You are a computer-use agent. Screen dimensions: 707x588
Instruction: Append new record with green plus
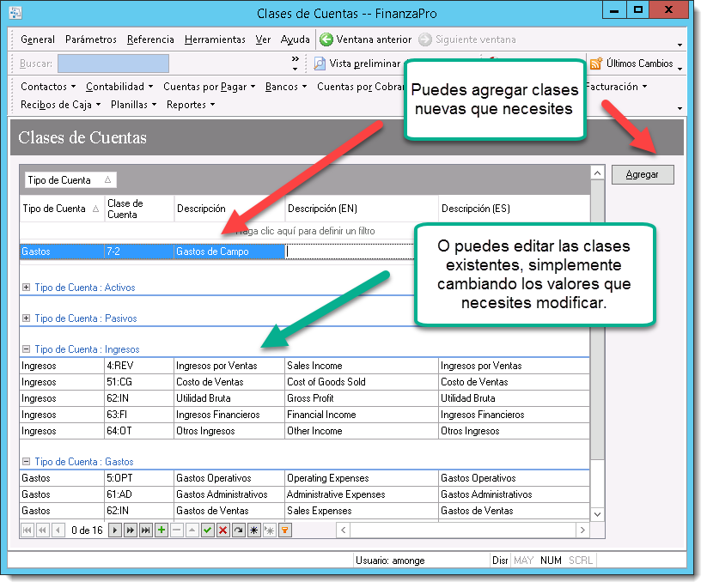[x=162, y=530]
